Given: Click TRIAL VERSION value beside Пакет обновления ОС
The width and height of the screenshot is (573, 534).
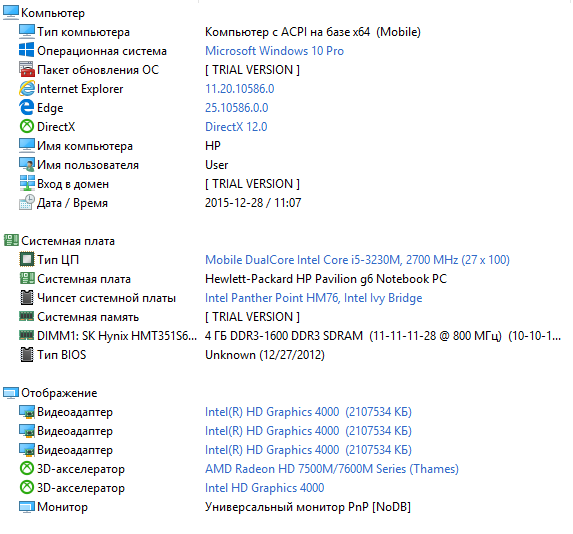Looking at the screenshot, I should coord(253,70).
